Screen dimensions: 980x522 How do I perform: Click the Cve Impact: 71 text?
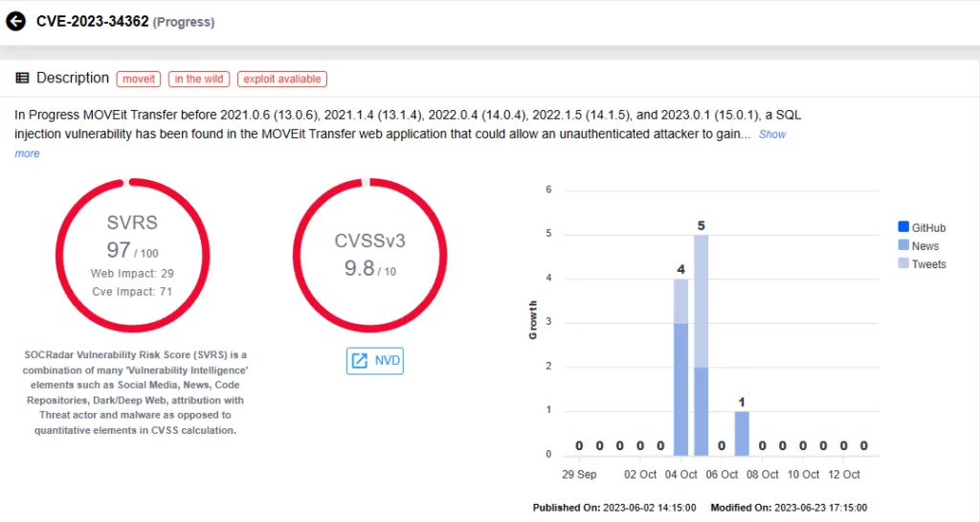(132, 291)
